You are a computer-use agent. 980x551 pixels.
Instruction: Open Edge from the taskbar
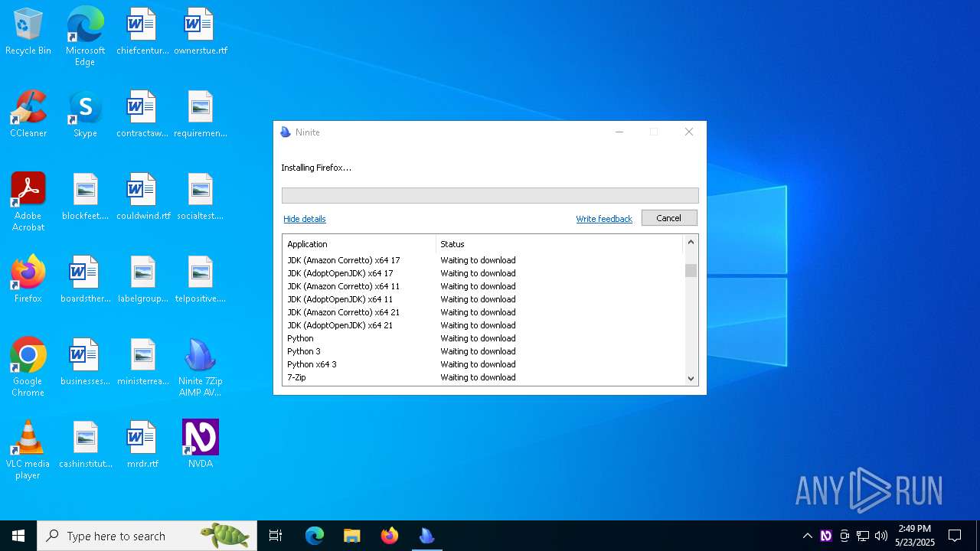[x=315, y=536]
